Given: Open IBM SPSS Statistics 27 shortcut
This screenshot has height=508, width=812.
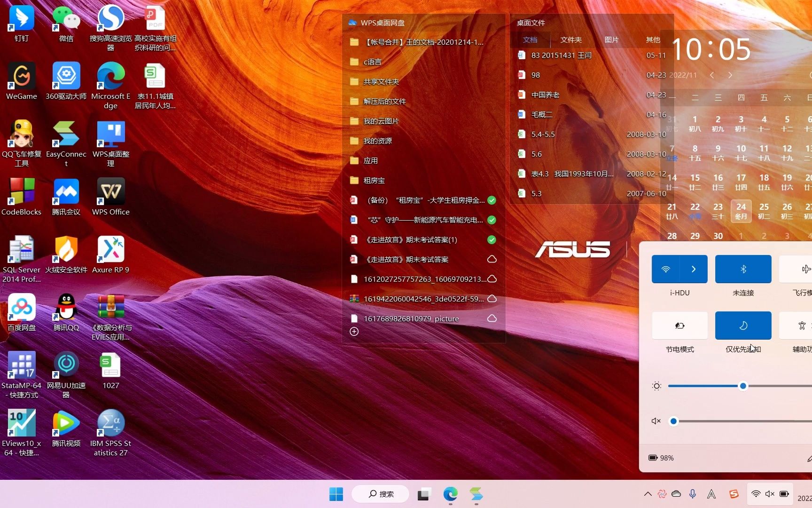Looking at the screenshot, I should pos(110,432).
